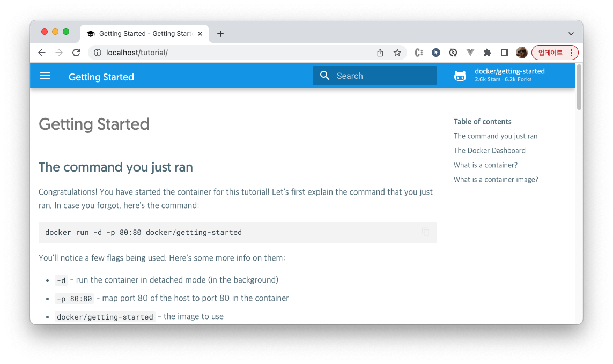Select the Getting Started browser tab
Viewport: 613px width, 364px height.
coord(144,34)
